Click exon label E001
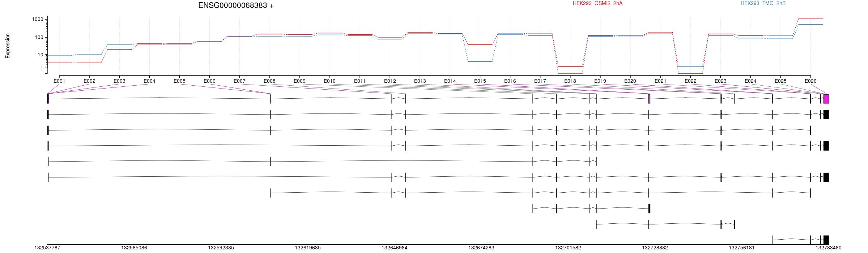Viewport: 868px width, 253px height. (x=59, y=81)
